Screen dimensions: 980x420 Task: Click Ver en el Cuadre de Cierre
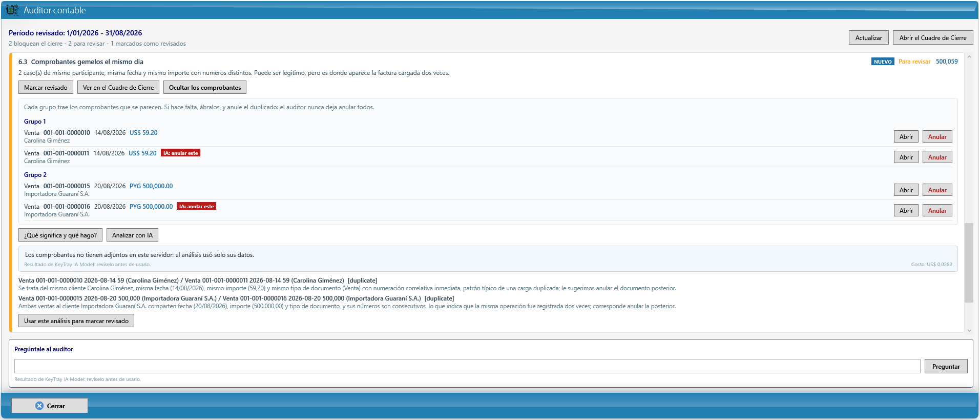(x=118, y=87)
